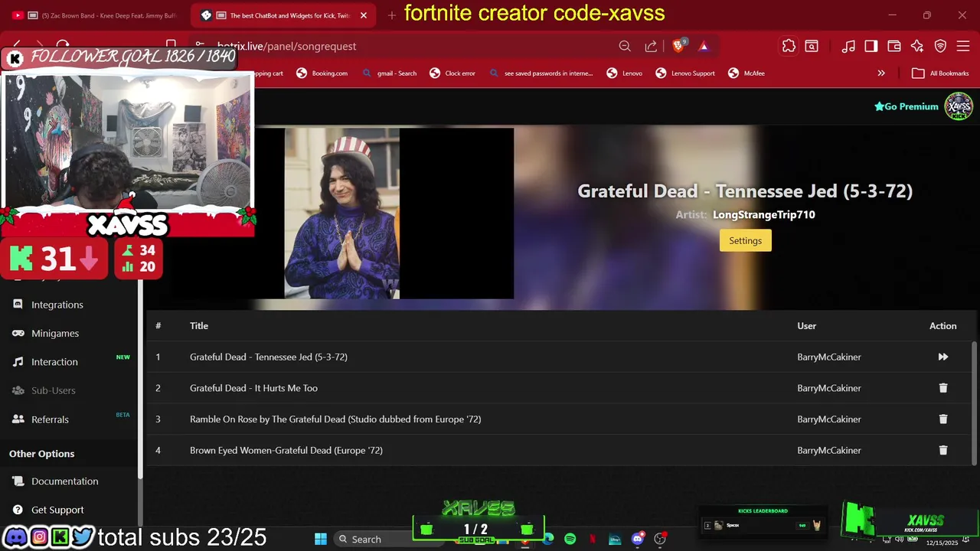Delete the Brown Eyed Women request
Viewport: 980px width, 551px height.
point(943,450)
